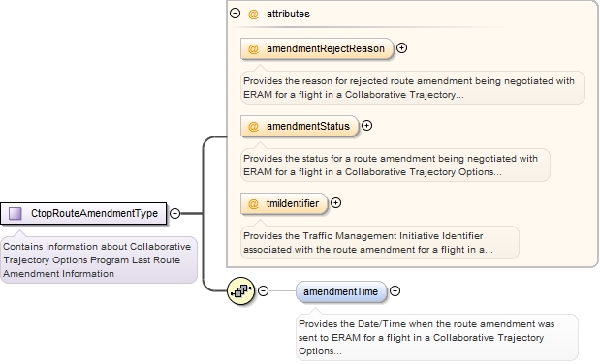This screenshot has height=364, width=600.
Task: Click the CtopRouteAmendmentType description annotation
Action: point(99,260)
